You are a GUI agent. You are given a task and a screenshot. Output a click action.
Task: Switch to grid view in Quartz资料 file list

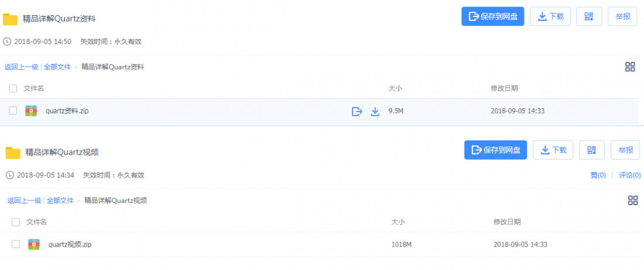tap(630, 67)
